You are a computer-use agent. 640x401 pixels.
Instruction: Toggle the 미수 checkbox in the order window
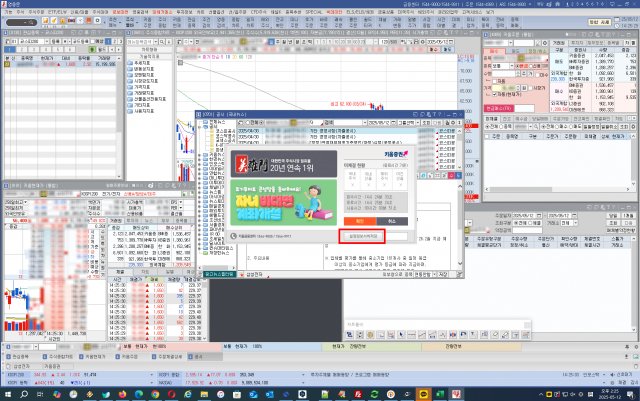537,75
